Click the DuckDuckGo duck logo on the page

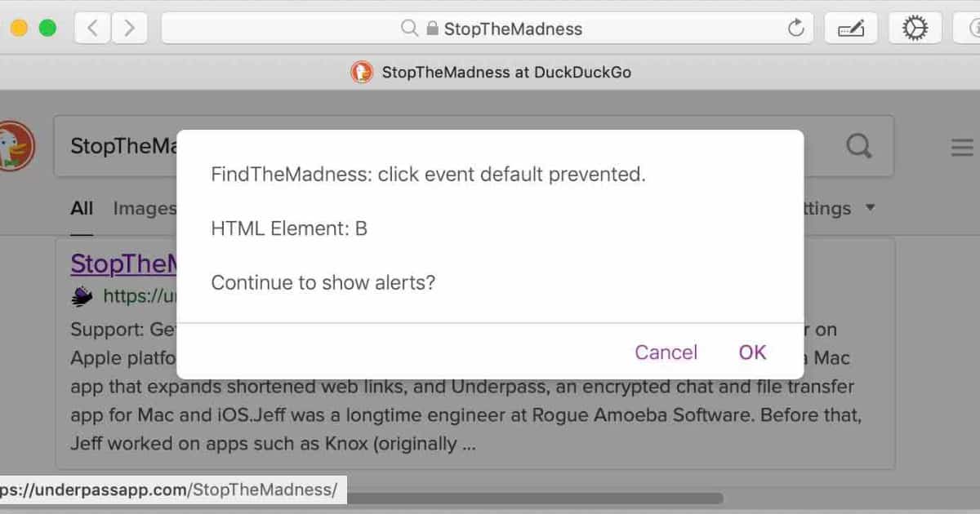pos(13,147)
